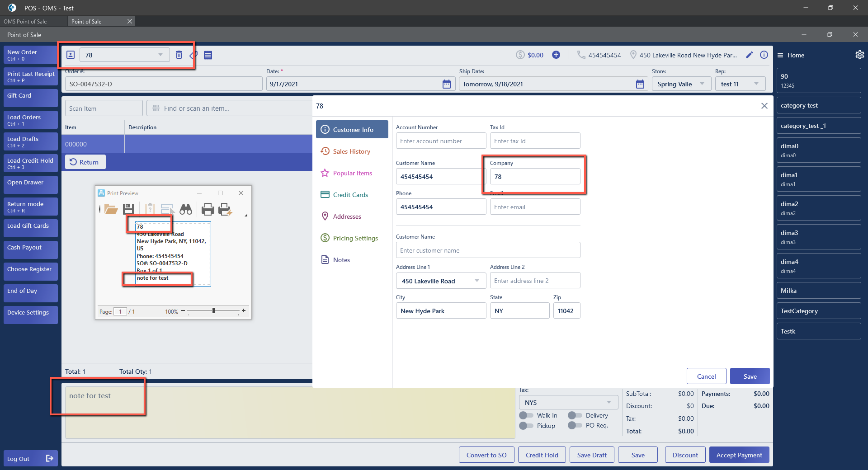This screenshot has height=470, width=868.
Task: Toggle the Walk In switch
Action: coord(526,415)
